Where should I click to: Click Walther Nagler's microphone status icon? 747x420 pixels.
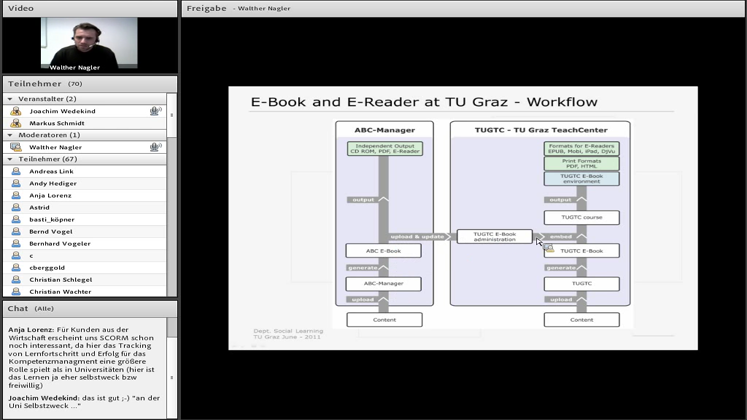[x=155, y=147]
